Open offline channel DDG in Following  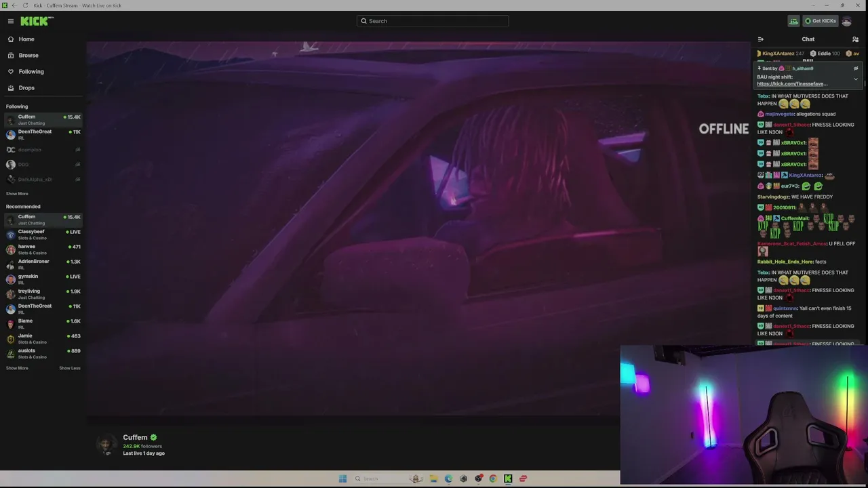[43, 165]
